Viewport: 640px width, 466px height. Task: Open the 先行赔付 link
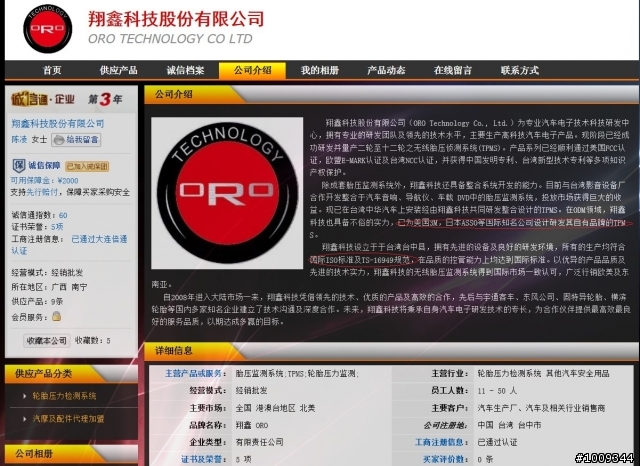[42, 192]
